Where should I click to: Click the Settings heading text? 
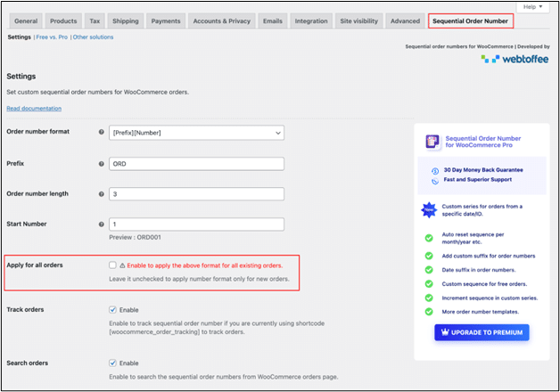point(21,77)
